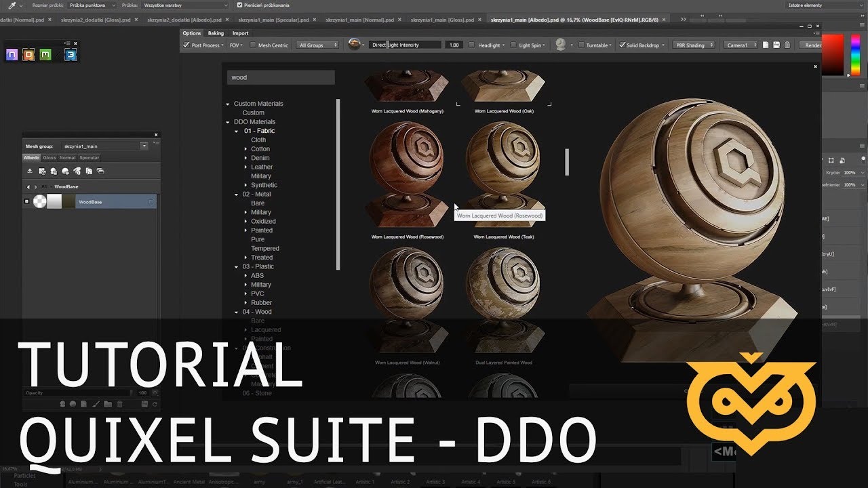Click the environment sphere icon in 3DO toolbar
This screenshot has width=868, height=488.
click(355, 45)
